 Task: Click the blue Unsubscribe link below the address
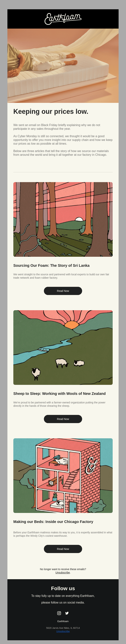pyautogui.click(x=63, y=631)
